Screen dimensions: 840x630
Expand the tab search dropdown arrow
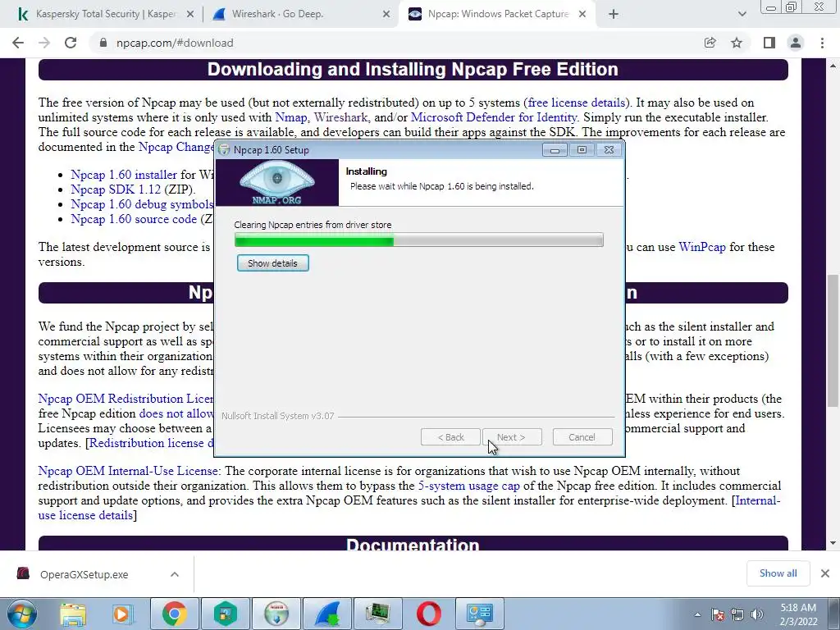coord(742,14)
